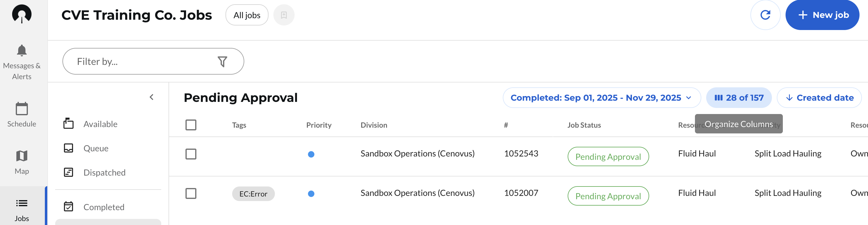
Task: Select Available in the job list menu
Action: tap(100, 124)
